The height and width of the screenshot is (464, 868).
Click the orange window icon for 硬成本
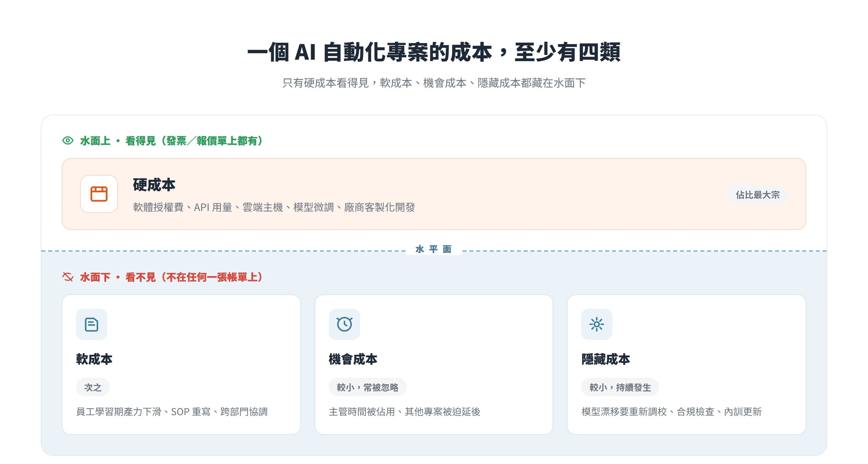99,194
